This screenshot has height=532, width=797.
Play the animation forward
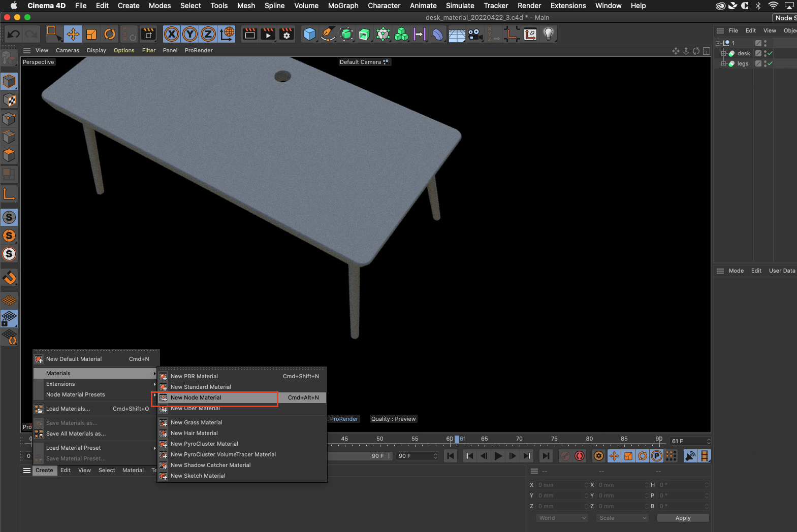[x=498, y=456]
